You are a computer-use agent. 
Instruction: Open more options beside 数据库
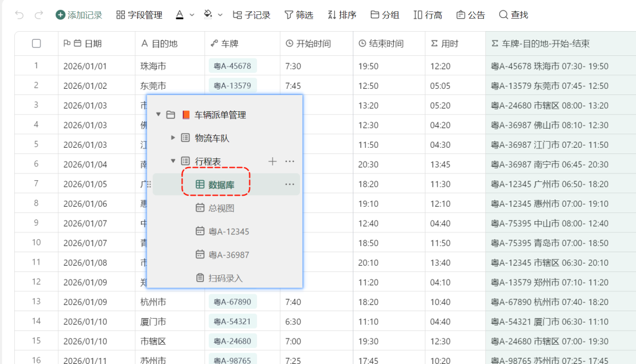point(289,184)
